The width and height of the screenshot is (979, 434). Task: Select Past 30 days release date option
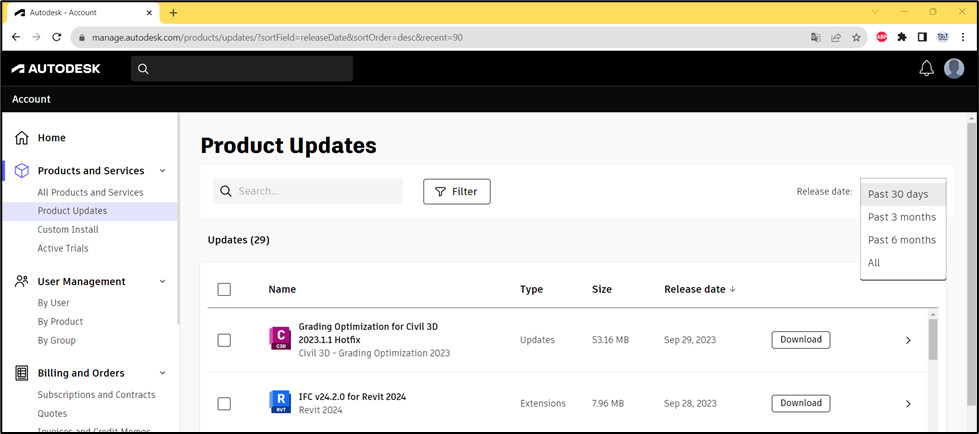point(903,194)
